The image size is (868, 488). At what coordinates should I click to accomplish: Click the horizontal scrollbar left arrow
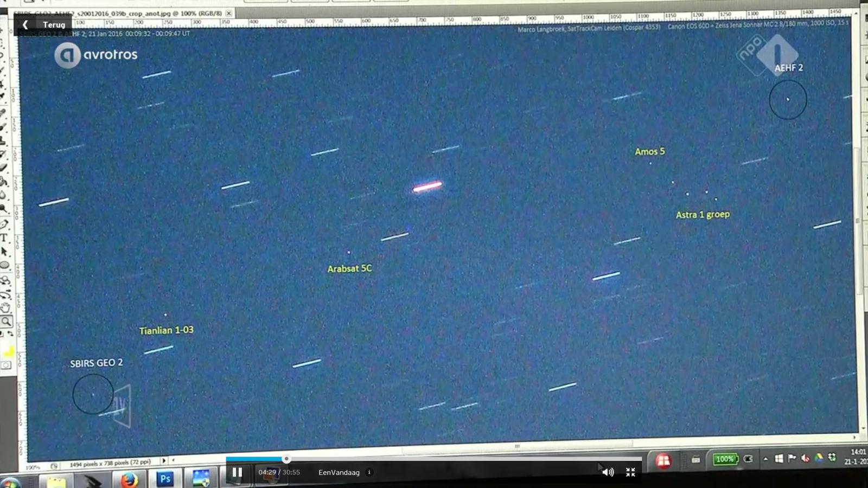coord(173,460)
